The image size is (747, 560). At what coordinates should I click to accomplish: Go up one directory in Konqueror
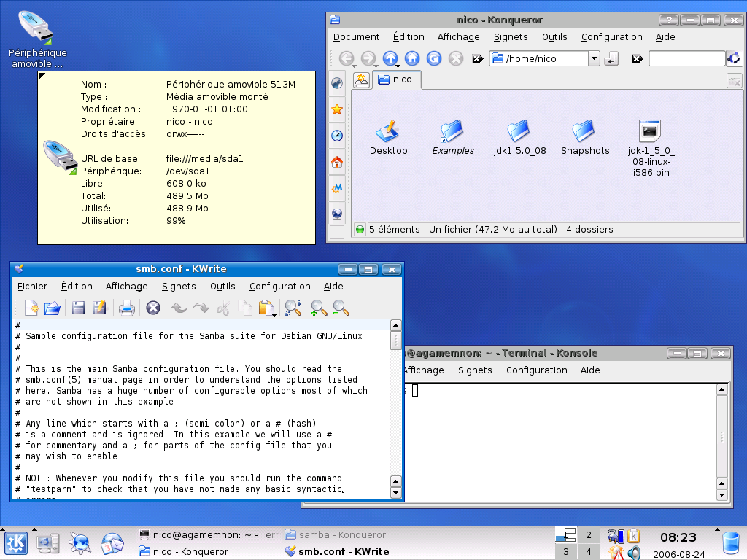pos(390,58)
